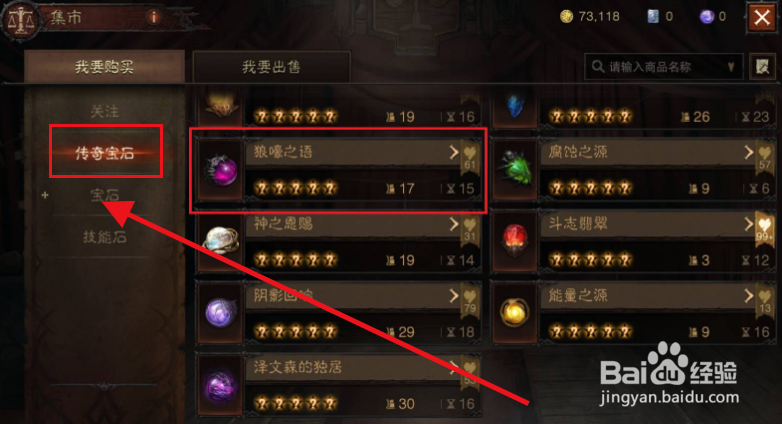The image size is (782, 424).
Task: Expand 神之恩赐 listing via chevron arrow
Action: coord(453,224)
